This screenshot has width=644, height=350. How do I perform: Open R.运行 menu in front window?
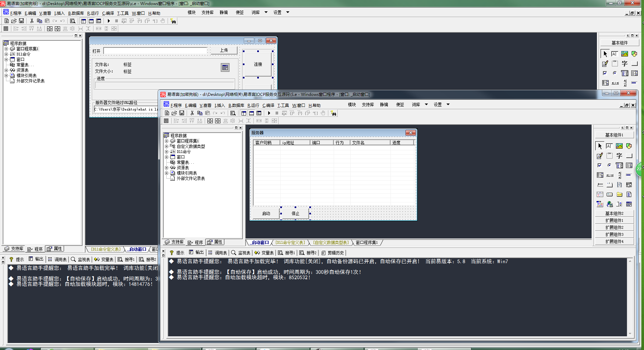[253, 105]
